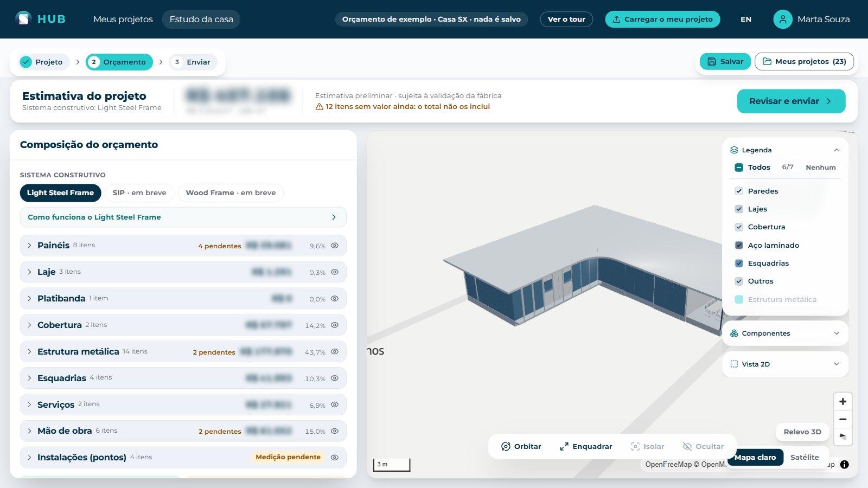Toggle the Aço laminado legend checkbox
Image resolution: width=868 pixels, height=488 pixels.
pyautogui.click(x=738, y=245)
